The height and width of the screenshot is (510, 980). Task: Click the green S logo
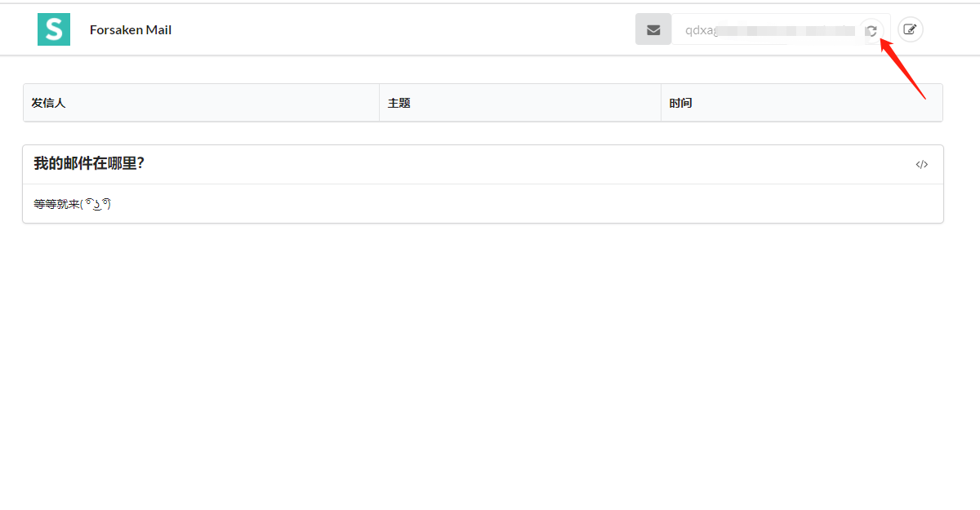click(x=54, y=29)
